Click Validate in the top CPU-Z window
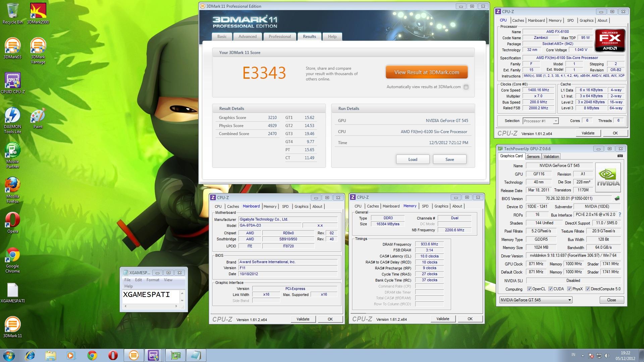The image size is (644, 362). coord(588,133)
